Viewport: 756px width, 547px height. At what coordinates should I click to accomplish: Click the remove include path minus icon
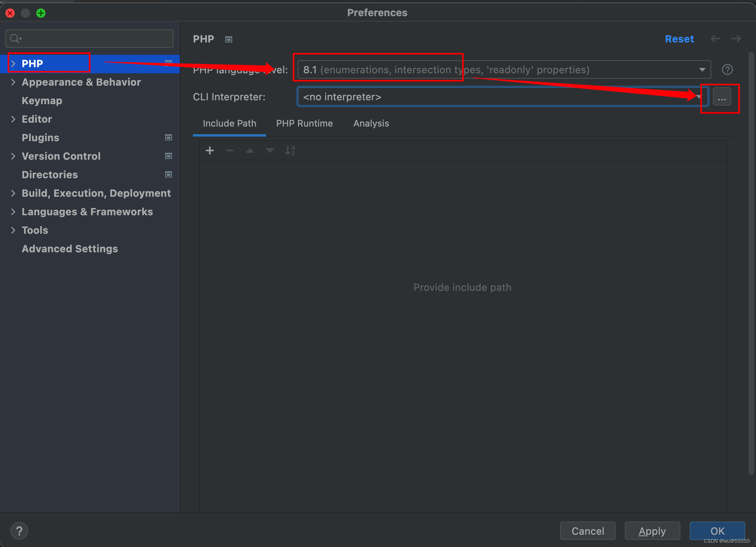pos(230,150)
